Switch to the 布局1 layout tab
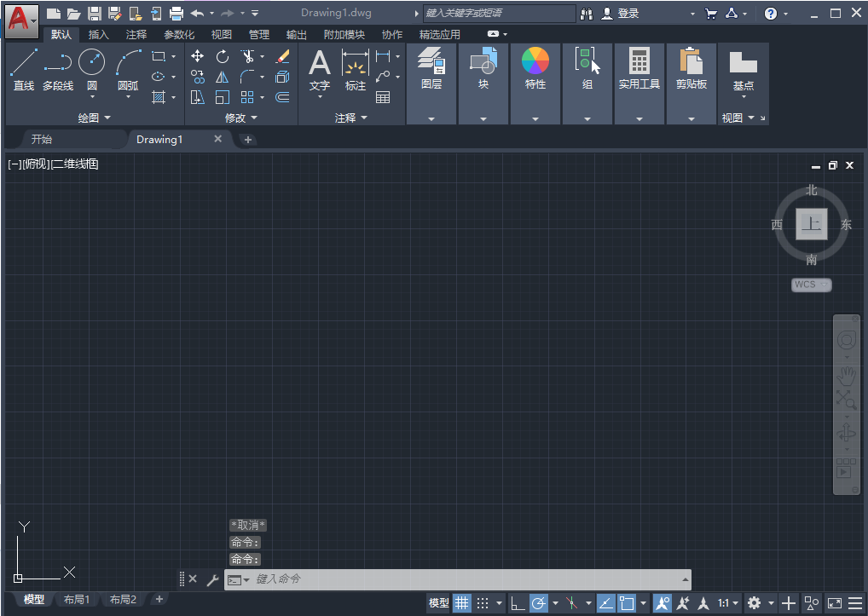The height and width of the screenshot is (616, 868). pyautogui.click(x=76, y=599)
